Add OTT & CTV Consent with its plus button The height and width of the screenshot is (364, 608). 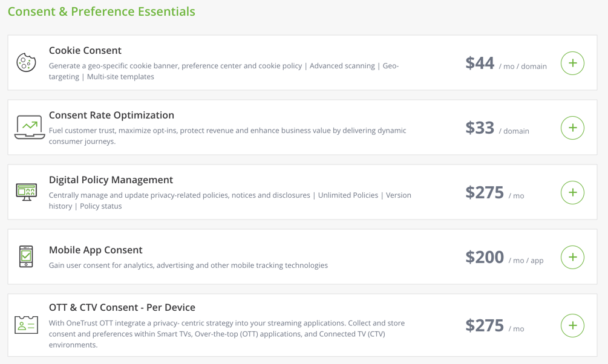pyautogui.click(x=572, y=325)
